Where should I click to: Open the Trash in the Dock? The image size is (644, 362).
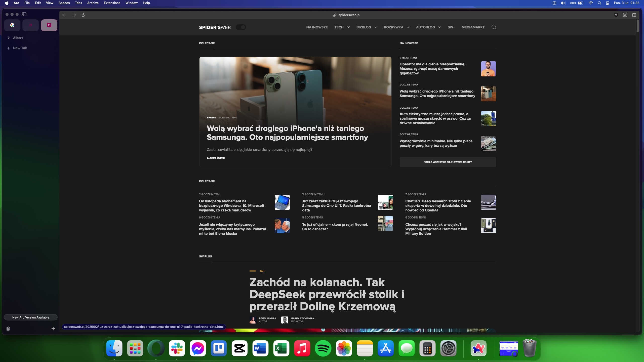tap(529, 348)
